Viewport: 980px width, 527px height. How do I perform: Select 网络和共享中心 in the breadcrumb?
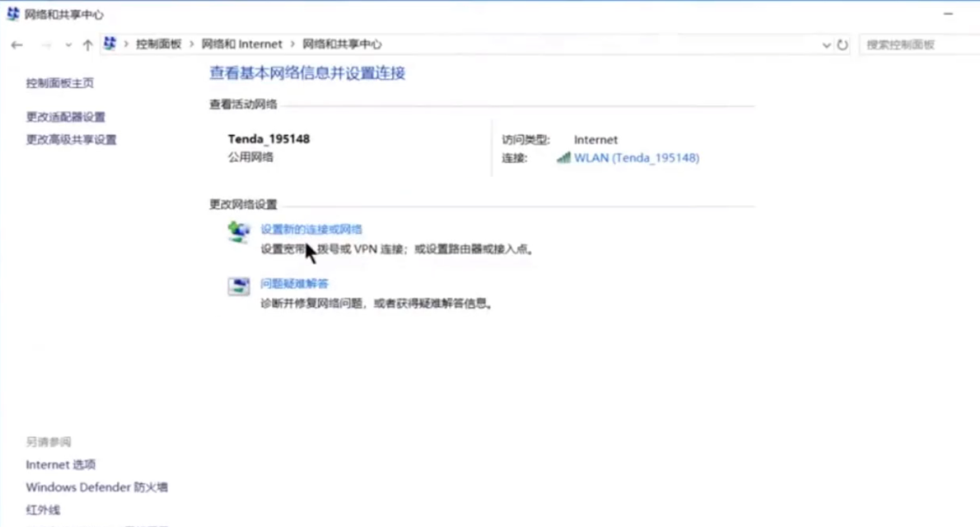click(x=342, y=44)
